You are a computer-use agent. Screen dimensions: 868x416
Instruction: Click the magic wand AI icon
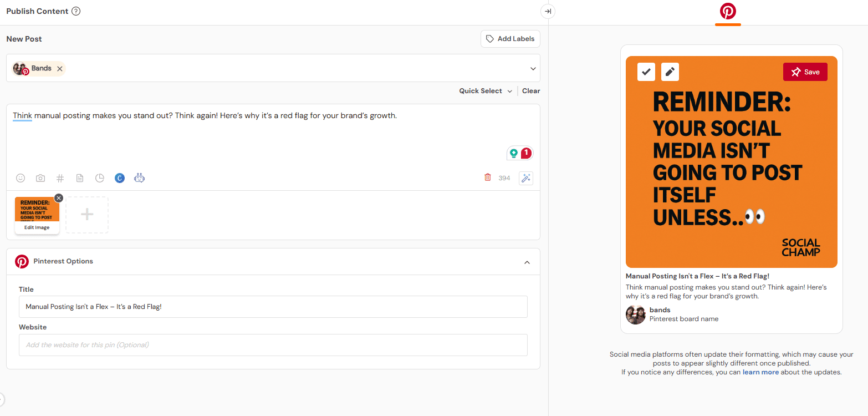tap(526, 178)
